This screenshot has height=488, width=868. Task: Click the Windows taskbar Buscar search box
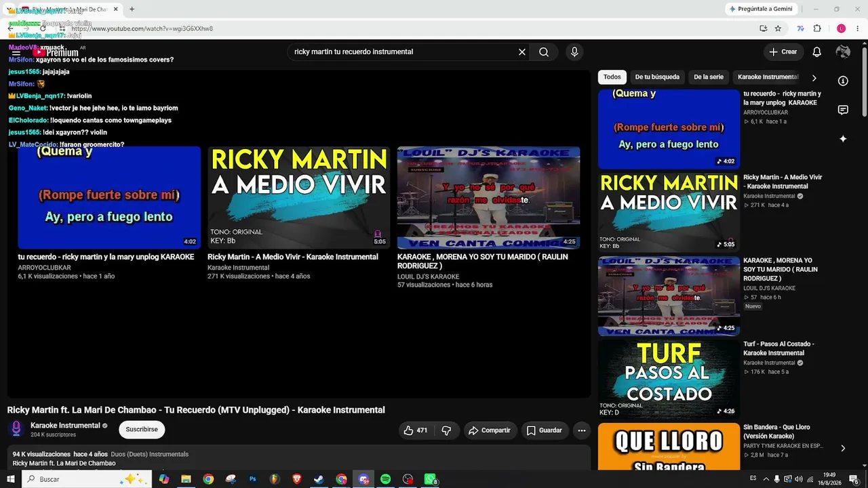coord(87,479)
